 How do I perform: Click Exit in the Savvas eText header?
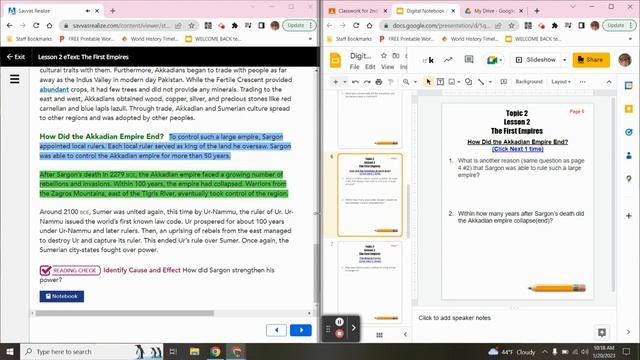16,57
